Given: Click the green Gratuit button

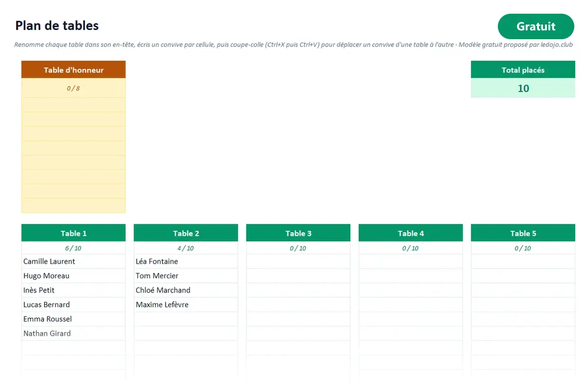Looking at the screenshot, I should pyautogui.click(x=536, y=26).
